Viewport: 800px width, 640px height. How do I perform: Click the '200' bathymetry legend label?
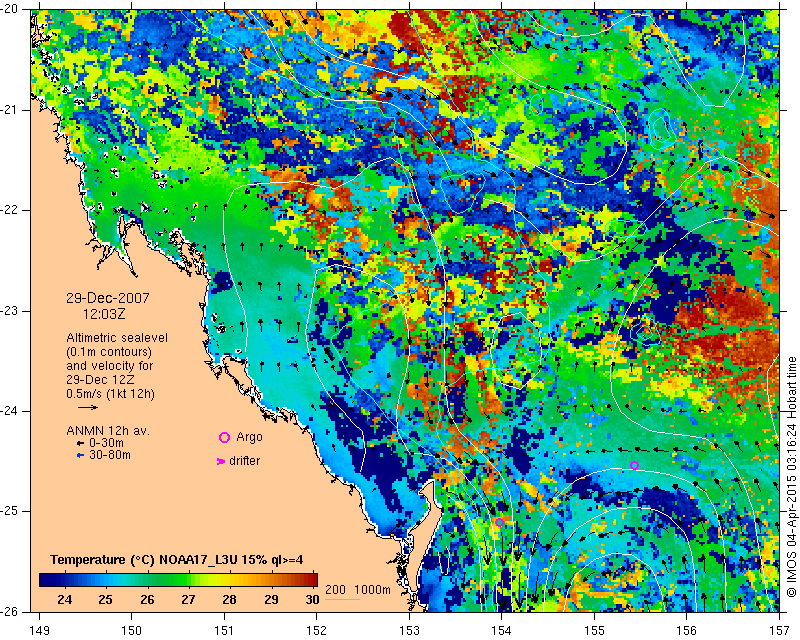coord(335,590)
